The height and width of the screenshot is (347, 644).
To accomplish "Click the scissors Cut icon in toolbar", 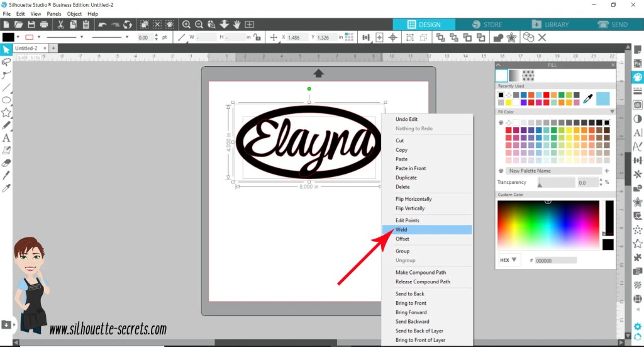I will pos(60,25).
